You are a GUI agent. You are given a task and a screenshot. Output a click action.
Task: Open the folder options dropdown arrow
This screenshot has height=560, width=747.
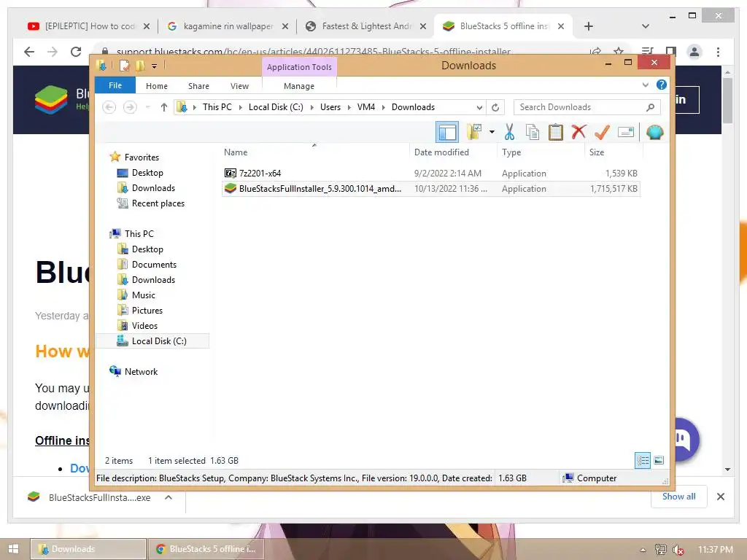[x=492, y=132]
